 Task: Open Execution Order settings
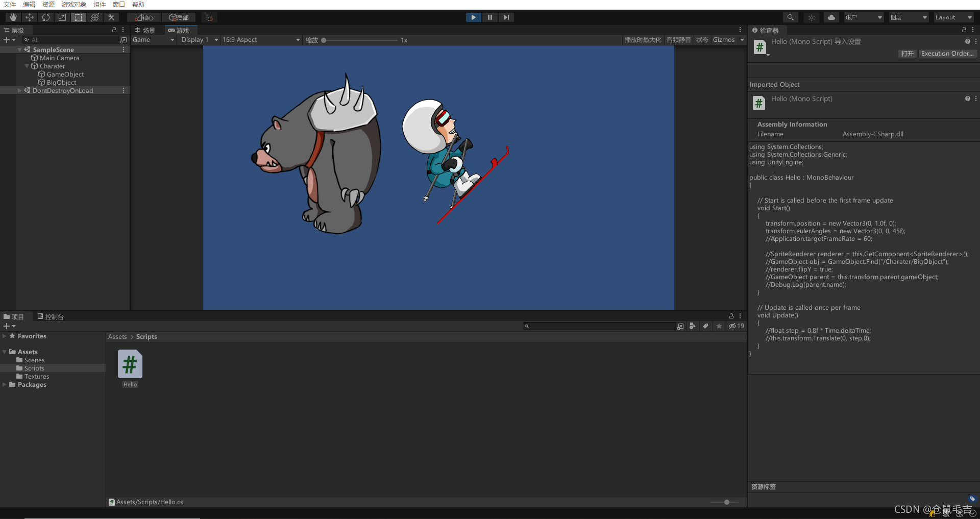point(948,54)
